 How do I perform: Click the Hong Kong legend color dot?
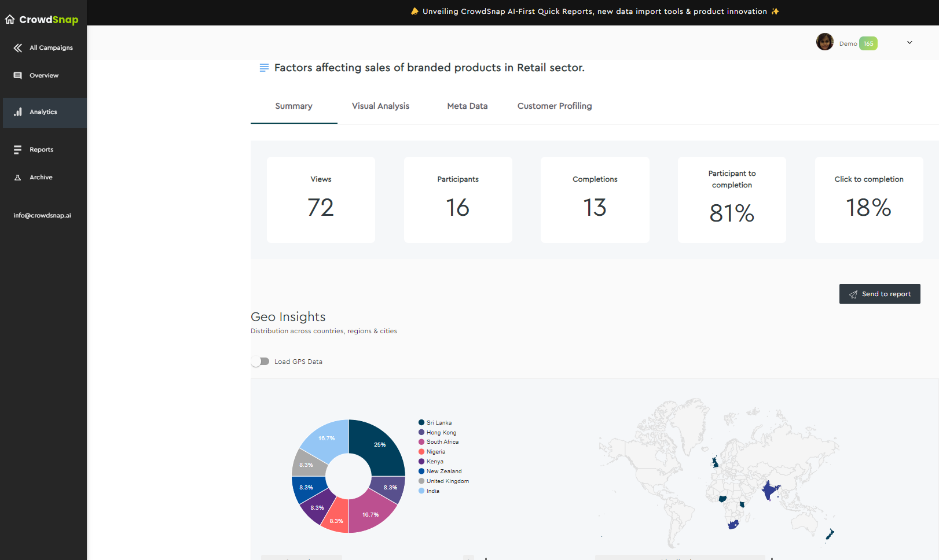tap(421, 432)
